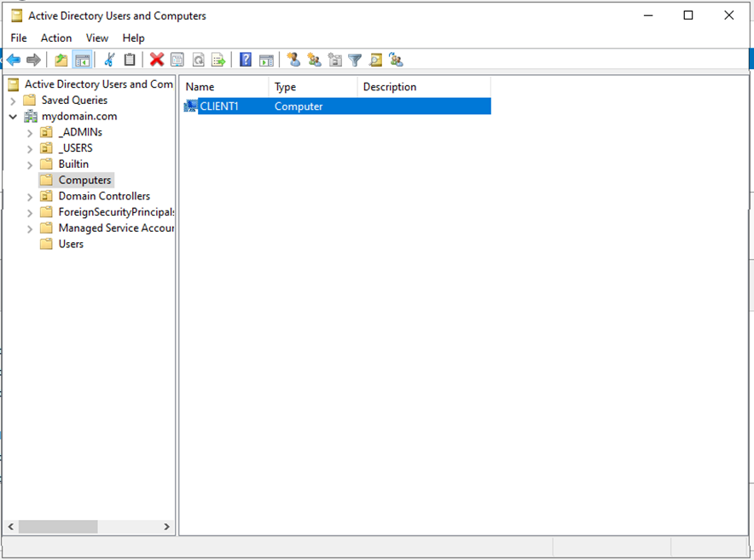Viewport: 754px width, 560px height.
Task: Select mydomain.com in tree
Action: (79, 116)
